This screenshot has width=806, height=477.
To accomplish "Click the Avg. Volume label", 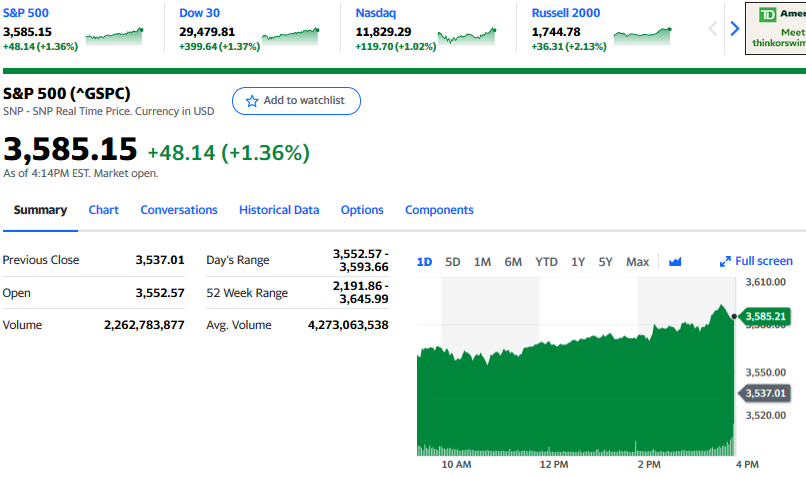I will tap(239, 325).
